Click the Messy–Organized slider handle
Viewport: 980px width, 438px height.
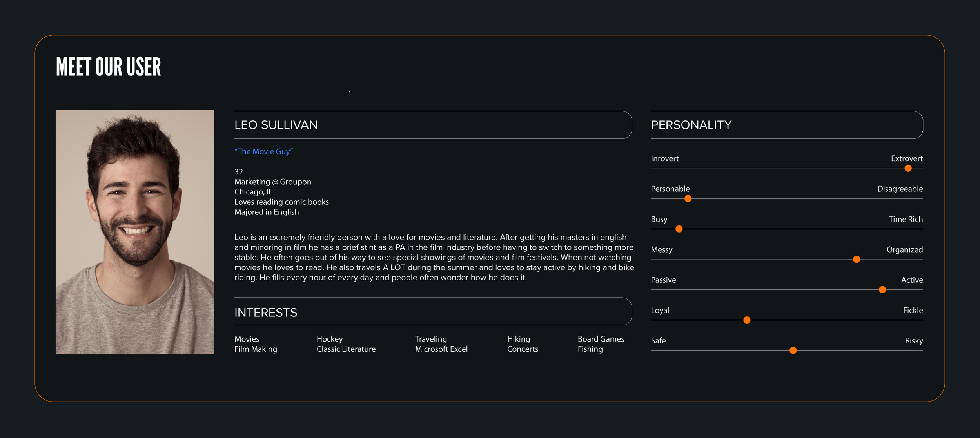point(857,259)
